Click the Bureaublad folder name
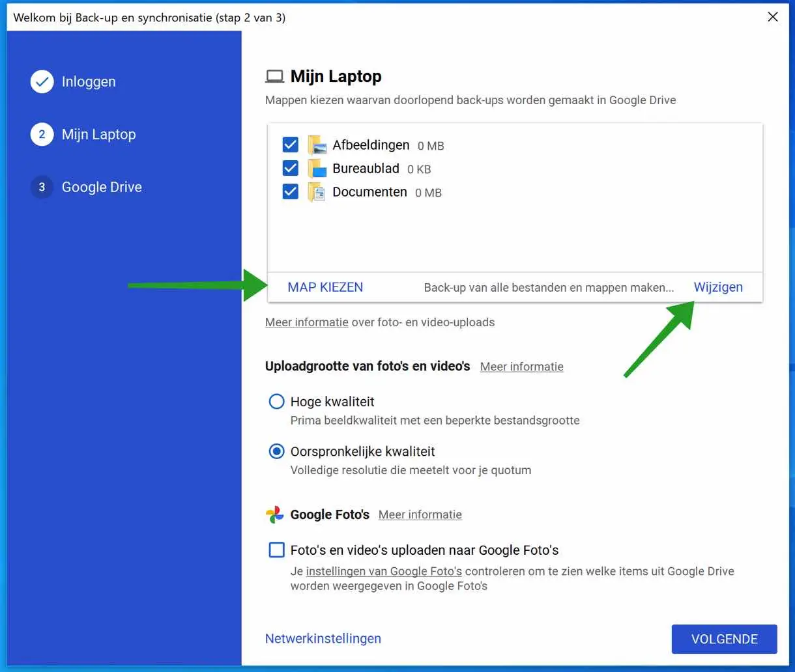 [x=366, y=168]
